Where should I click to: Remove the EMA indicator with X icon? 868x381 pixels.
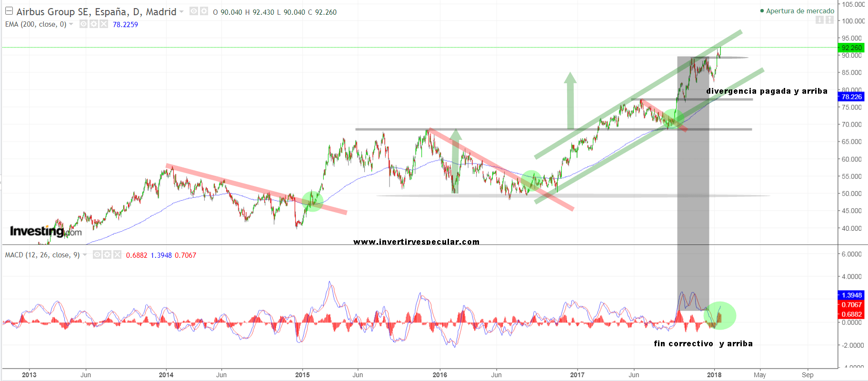click(103, 24)
